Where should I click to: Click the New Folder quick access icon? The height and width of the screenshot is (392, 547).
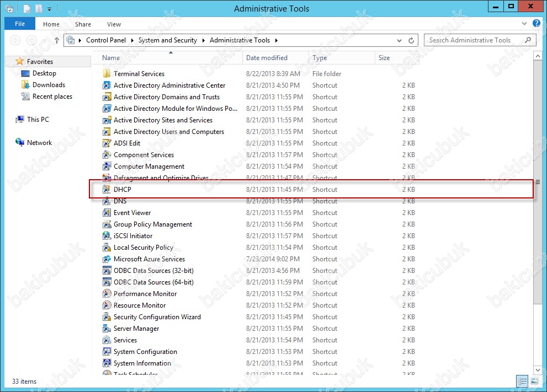(x=39, y=9)
